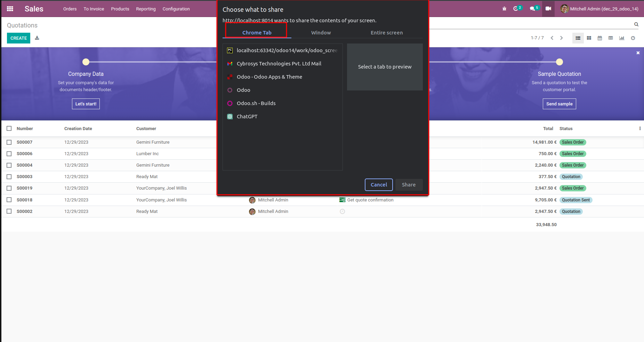644x342 pixels.
Task: Tick the checkbox for order S00019
Action: tap(9, 188)
